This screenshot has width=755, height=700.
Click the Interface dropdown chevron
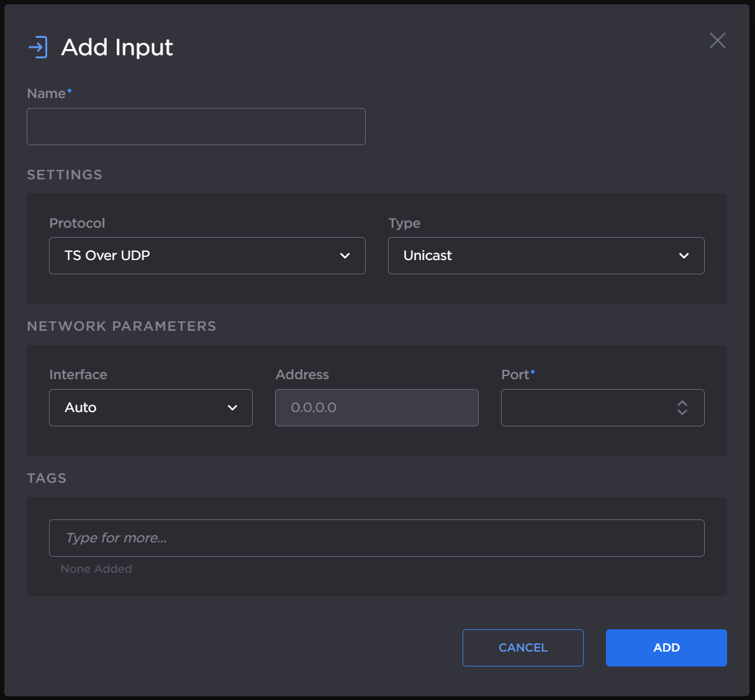[x=233, y=408]
